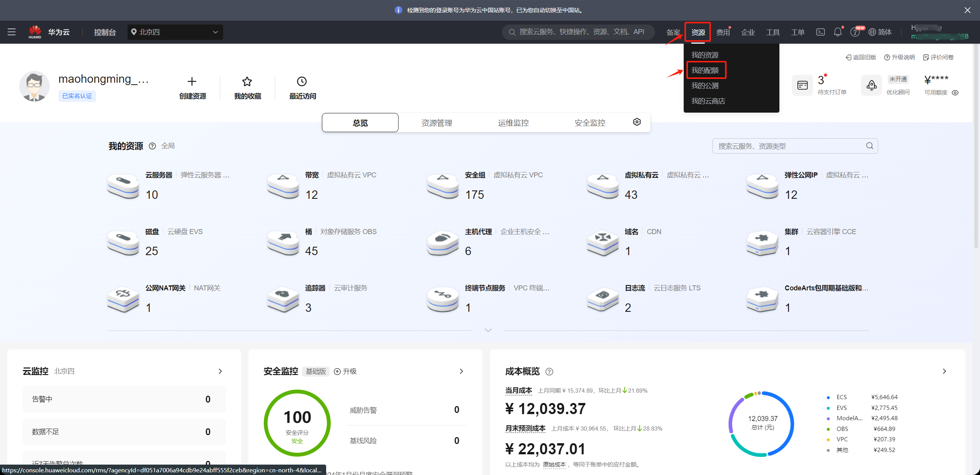Image resolution: width=980 pixels, height=475 pixels.
Task: Switch to the 资源管理 tab
Action: tap(437, 123)
